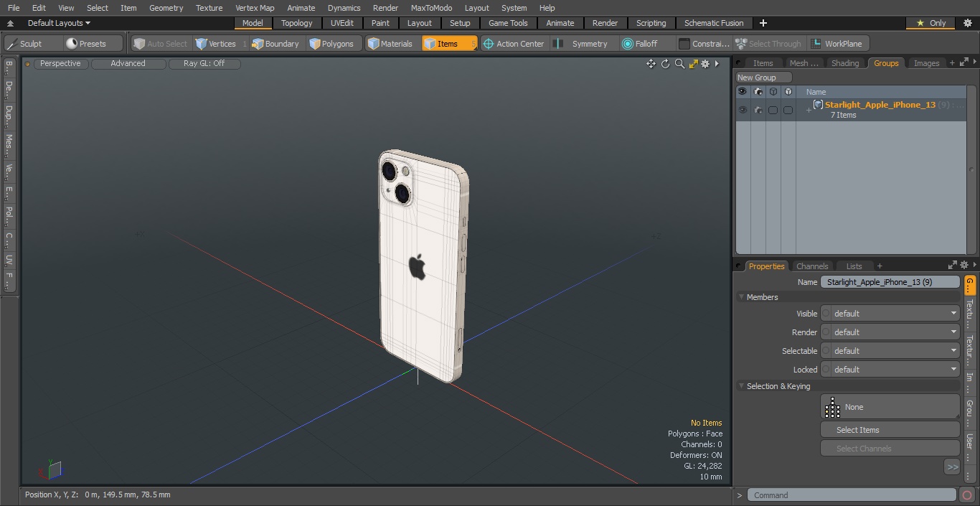The width and height of the screenshot is (980, 506).
Task: Open the Properties panel gear settings
Action: (964, 265)
